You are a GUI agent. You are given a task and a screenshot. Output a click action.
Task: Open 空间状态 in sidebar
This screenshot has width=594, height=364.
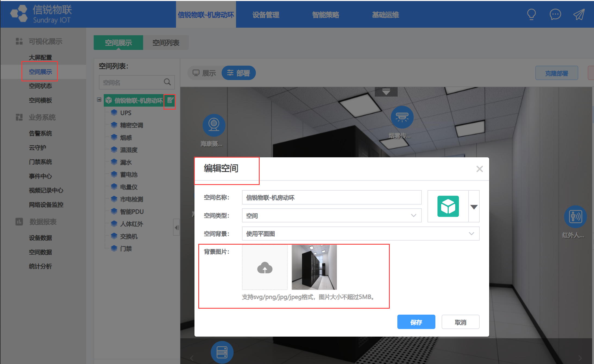tap(40, 86)
